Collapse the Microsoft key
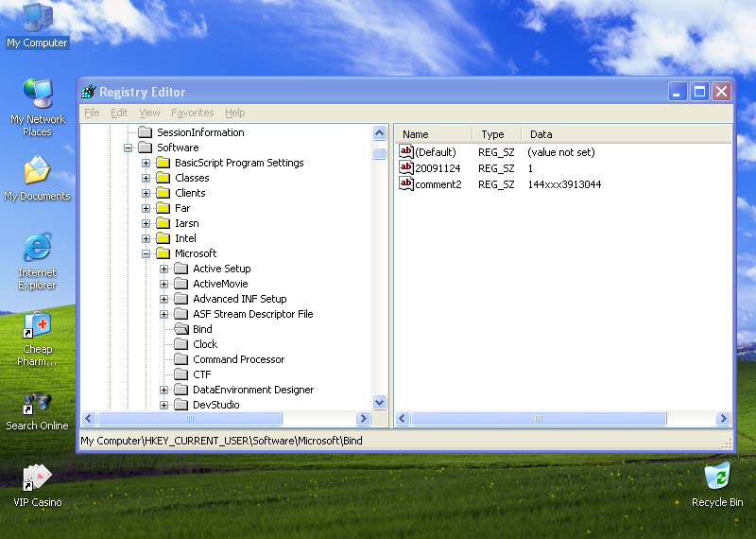The height and width of the screenshot is (539, 756). click(146, 253)
